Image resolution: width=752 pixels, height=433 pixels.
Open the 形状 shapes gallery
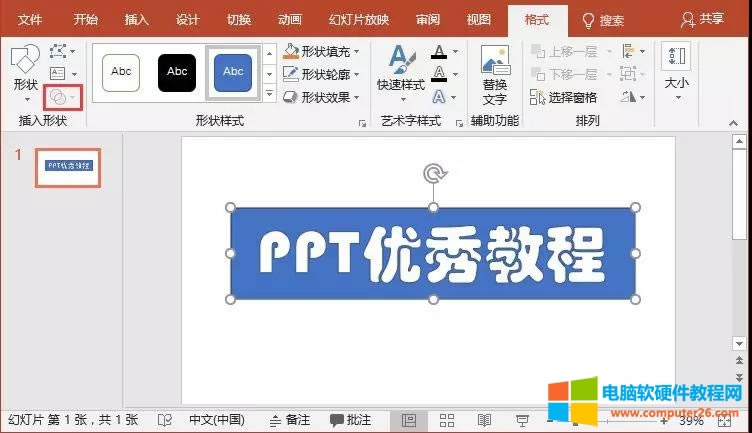pos(25,73)
